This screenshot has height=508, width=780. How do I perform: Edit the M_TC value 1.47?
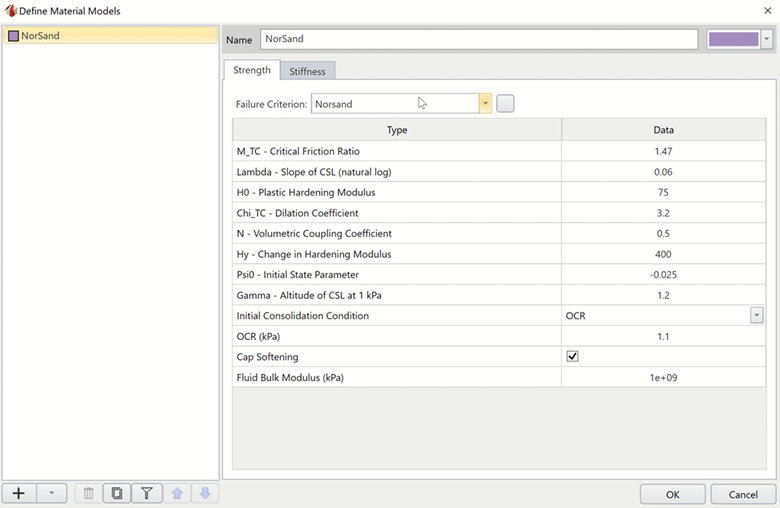[x=664, y=151]
